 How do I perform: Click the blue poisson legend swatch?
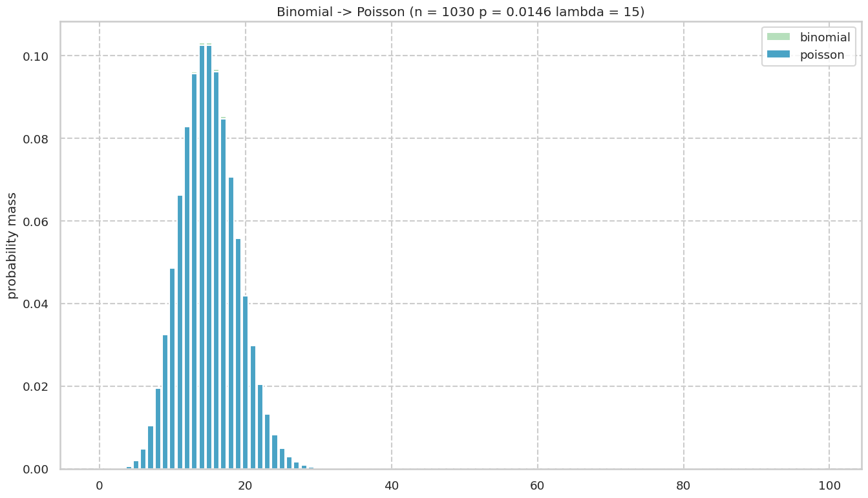pos(778,55)
